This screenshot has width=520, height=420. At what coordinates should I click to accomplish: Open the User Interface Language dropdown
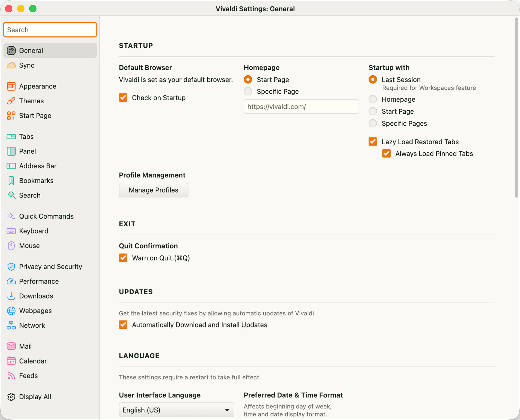[176, 410]
